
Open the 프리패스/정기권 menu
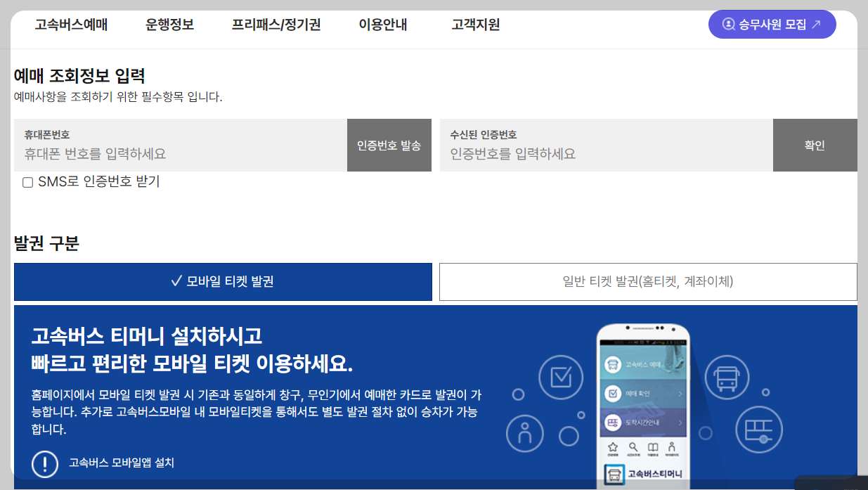point(276,25)
